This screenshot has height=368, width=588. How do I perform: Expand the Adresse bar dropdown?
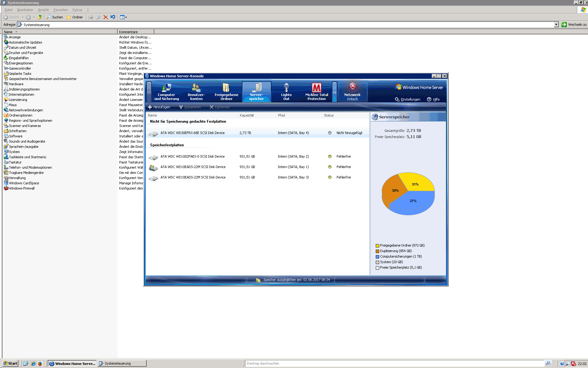556,25
